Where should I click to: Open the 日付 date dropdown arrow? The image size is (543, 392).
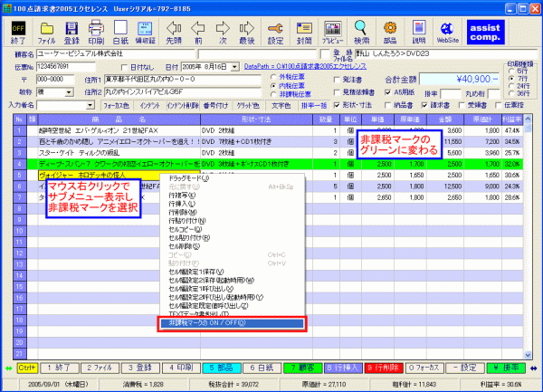[x=234, y=67]
